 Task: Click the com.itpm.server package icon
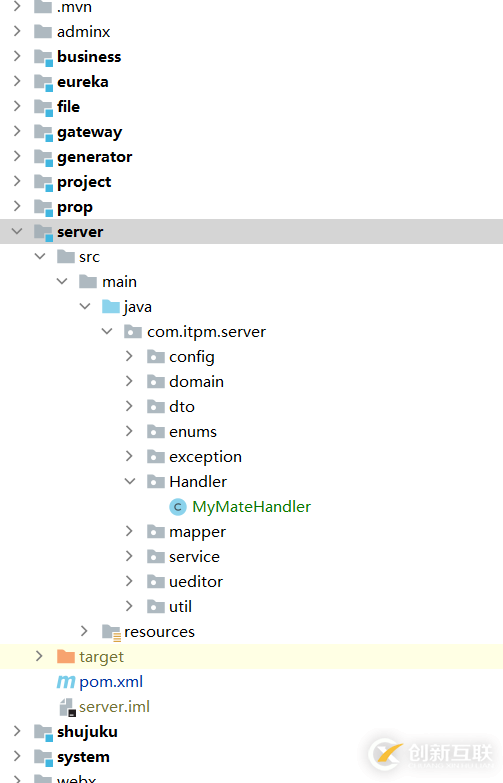[133, 332]
